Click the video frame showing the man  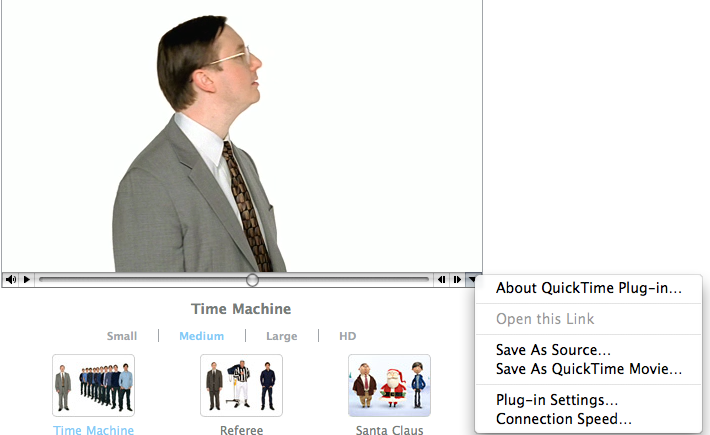[x=242, y=136]
